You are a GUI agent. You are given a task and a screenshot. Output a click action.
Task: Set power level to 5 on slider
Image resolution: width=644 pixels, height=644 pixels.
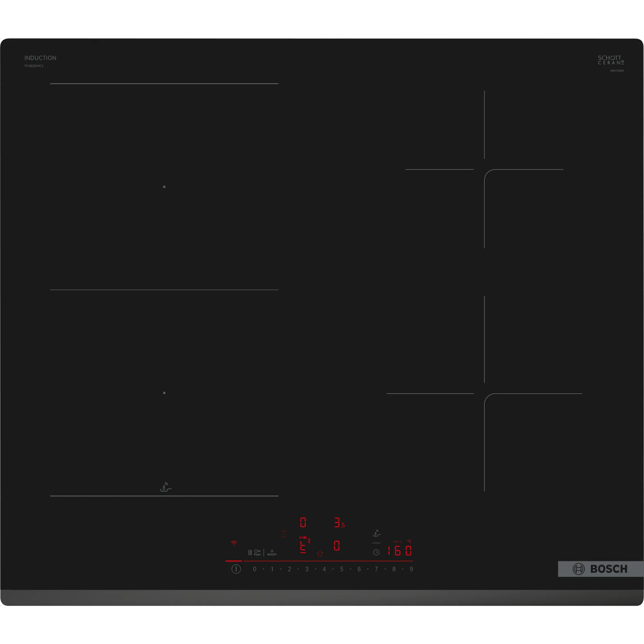click(342, 569)
